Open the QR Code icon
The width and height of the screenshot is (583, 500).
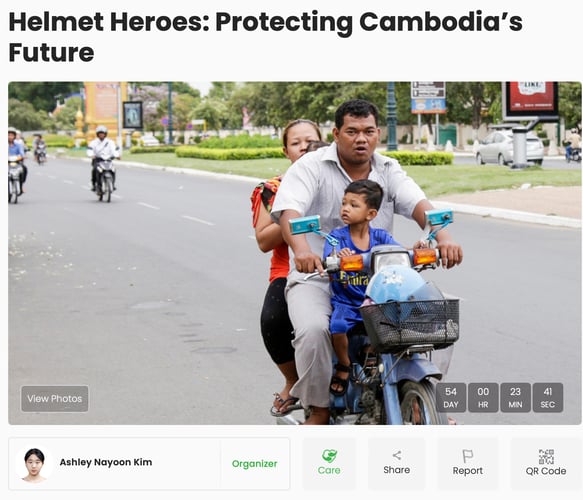pos(546,457)
